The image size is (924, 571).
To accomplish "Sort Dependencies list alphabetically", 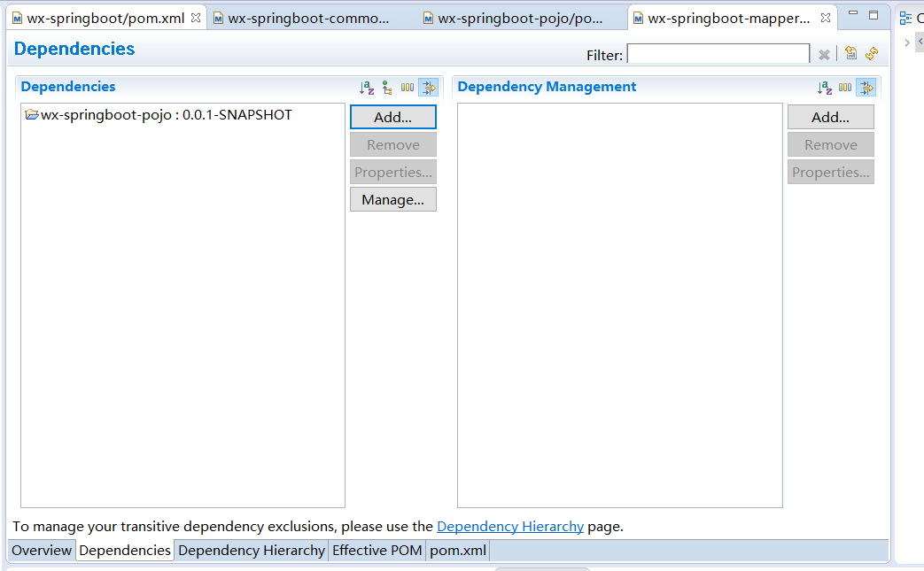I will tap(367, 88).
